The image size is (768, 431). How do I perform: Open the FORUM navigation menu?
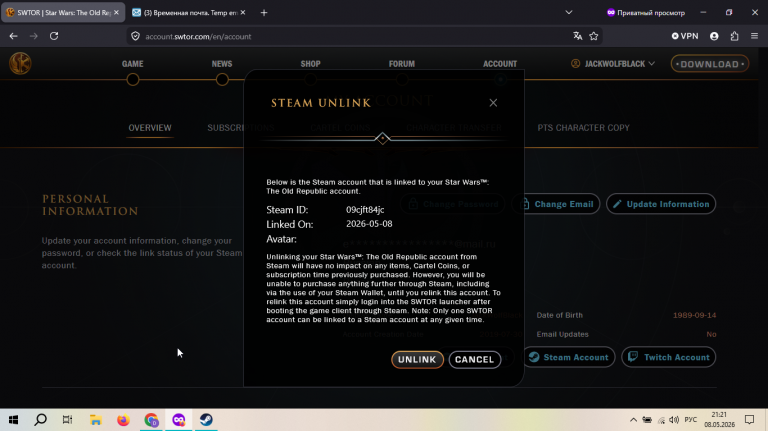point(402,64)
